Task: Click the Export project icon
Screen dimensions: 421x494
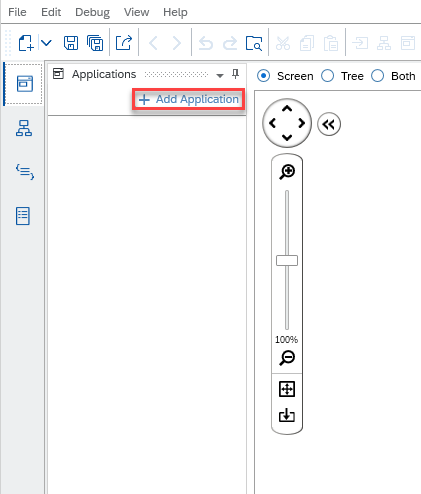Action: (x=124, y=43)
